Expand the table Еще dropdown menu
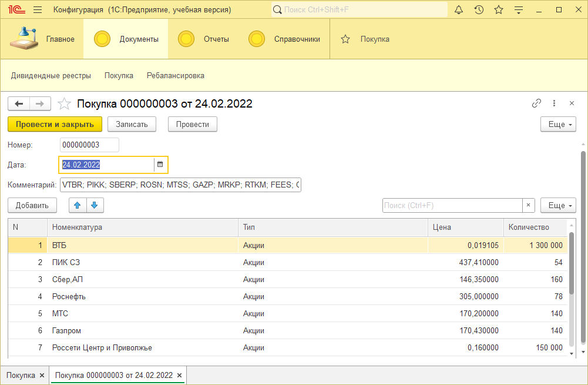588x385 pixels. [558, 205]
